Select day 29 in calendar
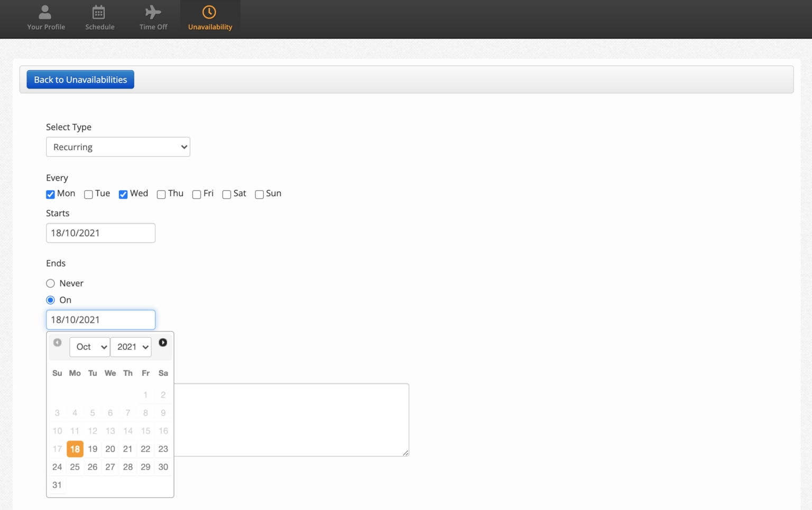Image resolution: width=812 pixels, height=510 pixels. click(145, 467)
